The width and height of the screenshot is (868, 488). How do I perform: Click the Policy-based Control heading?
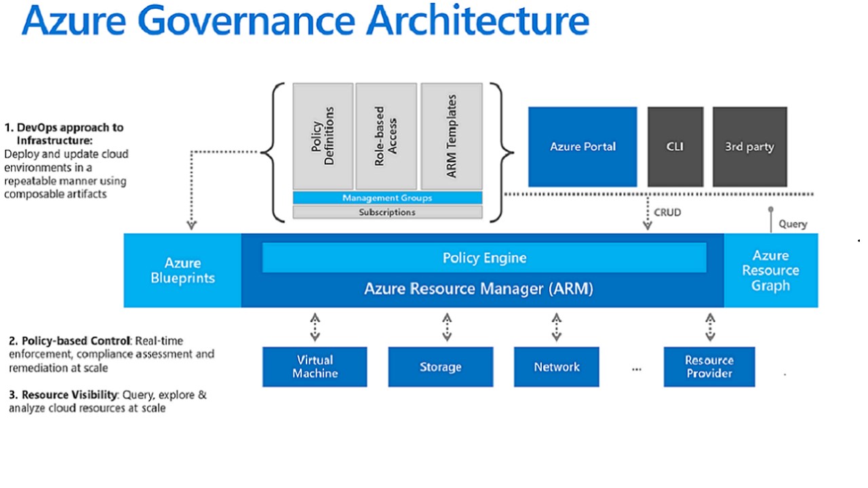[x=68, y=340]
